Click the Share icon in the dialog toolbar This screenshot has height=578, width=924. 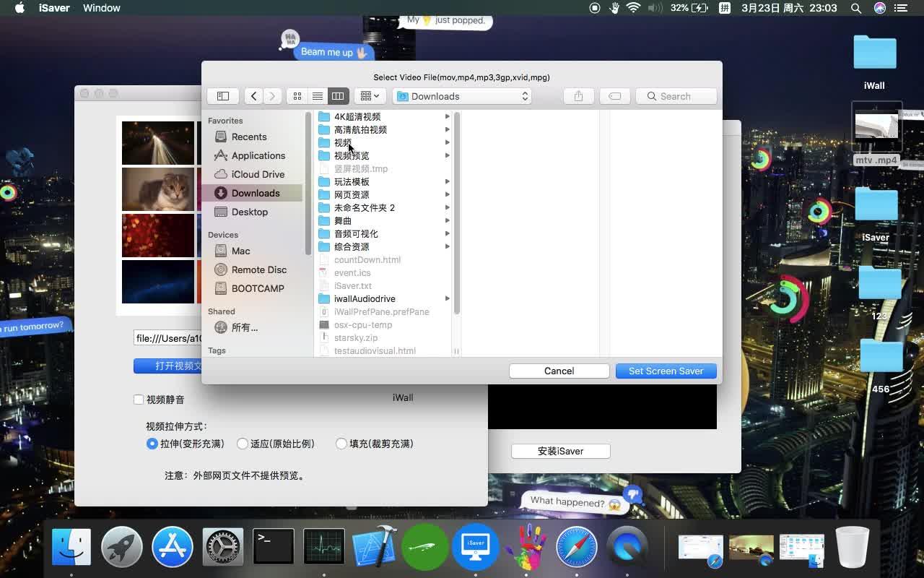pyautogui.click(x=577, y=95)
